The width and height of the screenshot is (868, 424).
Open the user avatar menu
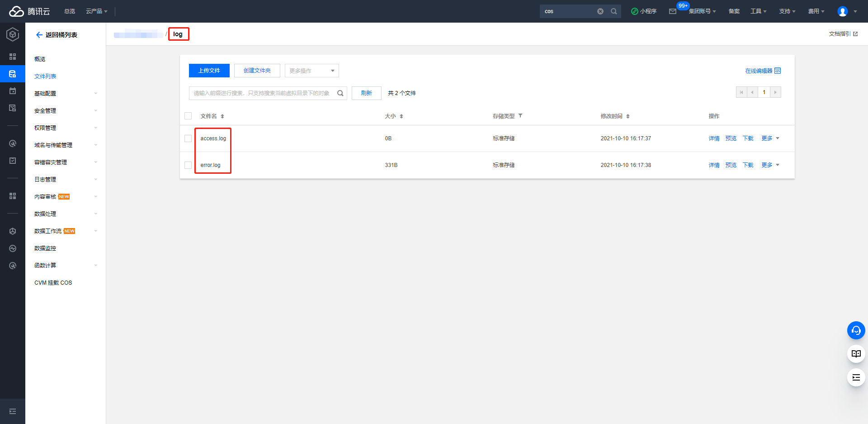[x=847, y=11]
